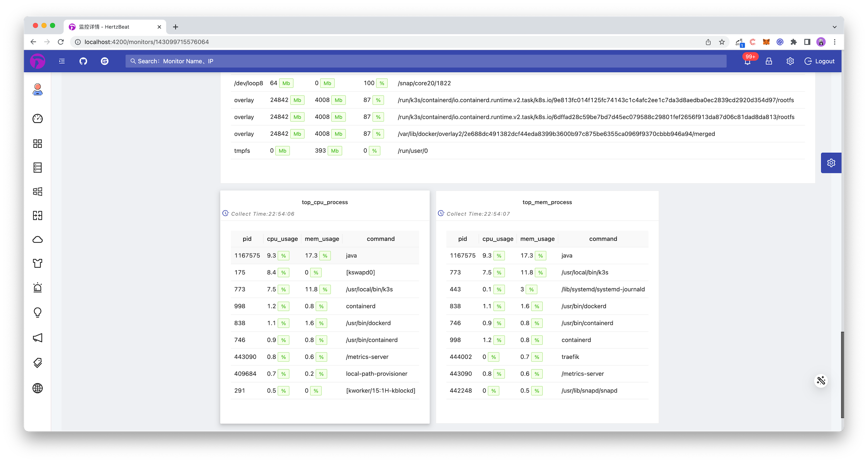Viewport: 868px width, 463px height.
Task: Select the alert siren icon in the sidebar
Action: (37, 287)
